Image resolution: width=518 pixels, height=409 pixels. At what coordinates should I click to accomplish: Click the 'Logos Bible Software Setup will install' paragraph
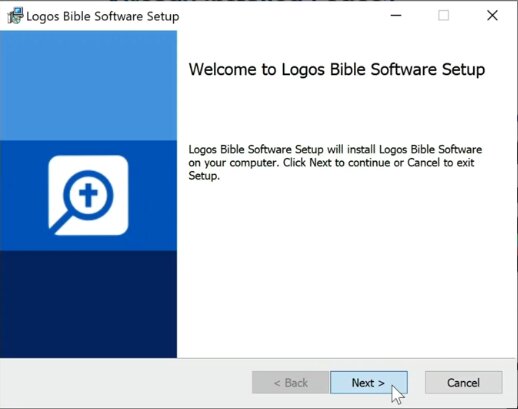point(335,162)
